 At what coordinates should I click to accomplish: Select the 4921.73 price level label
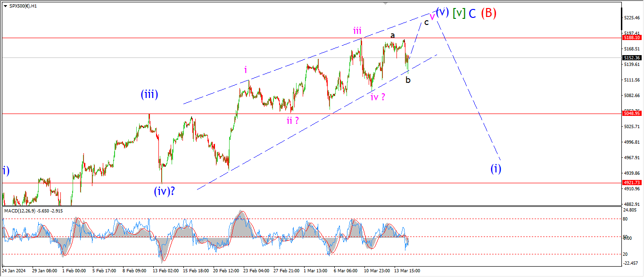click(631, 183)
